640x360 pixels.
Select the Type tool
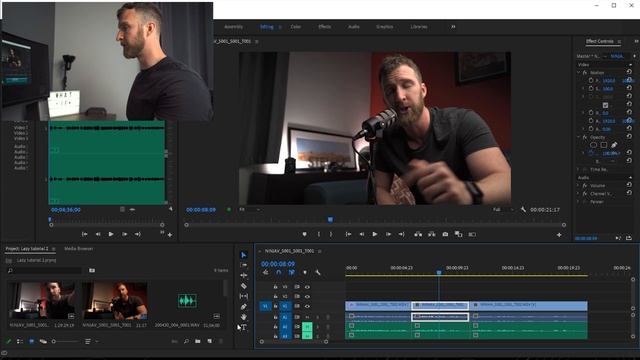tap(244, 327)
